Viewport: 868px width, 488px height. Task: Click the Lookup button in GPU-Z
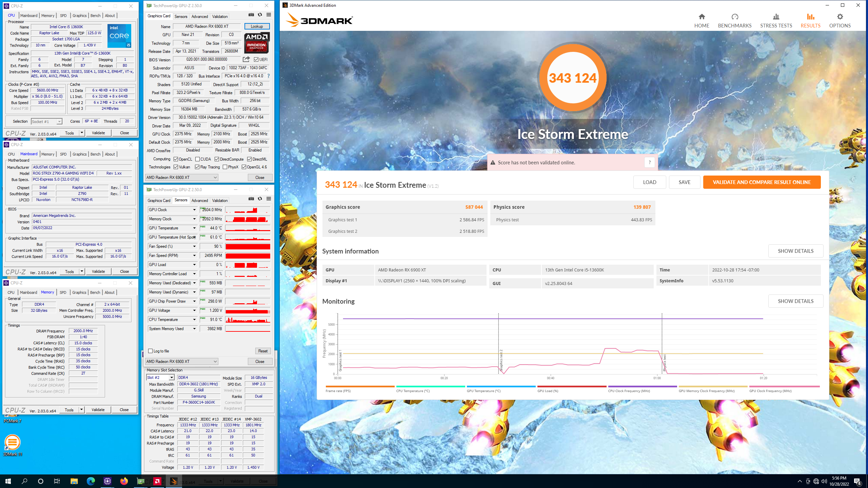click(x=257, y=26)
